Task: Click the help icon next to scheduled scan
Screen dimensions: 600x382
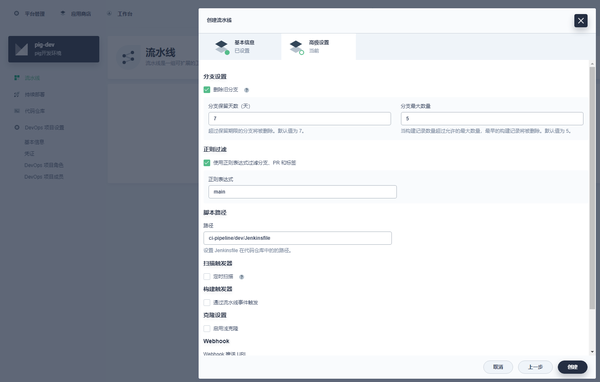Action: [x=241, y=277]
